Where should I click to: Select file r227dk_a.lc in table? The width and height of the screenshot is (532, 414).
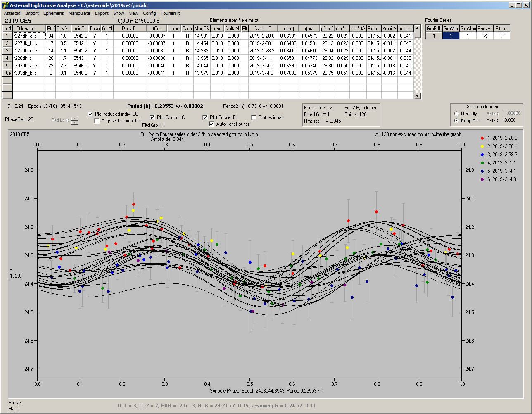point(29,36)
